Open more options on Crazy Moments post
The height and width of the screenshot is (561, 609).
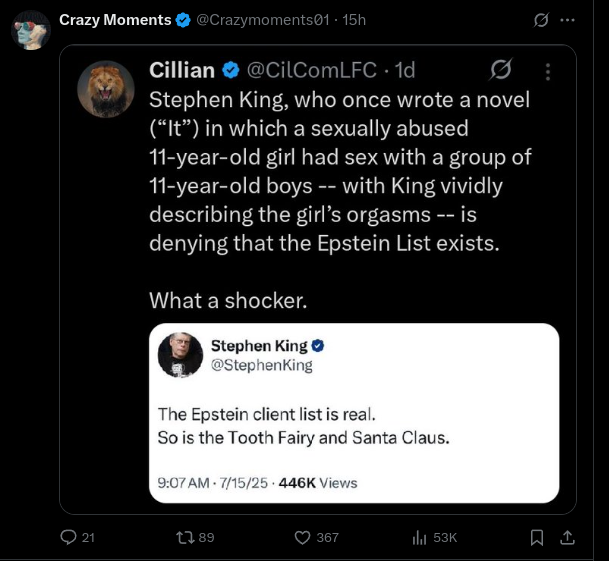[568, 20]
